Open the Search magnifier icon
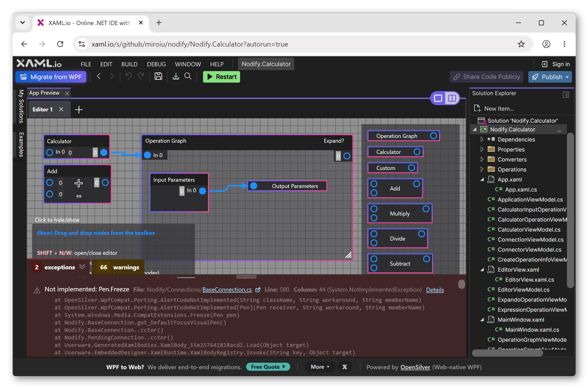Viewport: 588px width, 389px height. pos(188,76)
